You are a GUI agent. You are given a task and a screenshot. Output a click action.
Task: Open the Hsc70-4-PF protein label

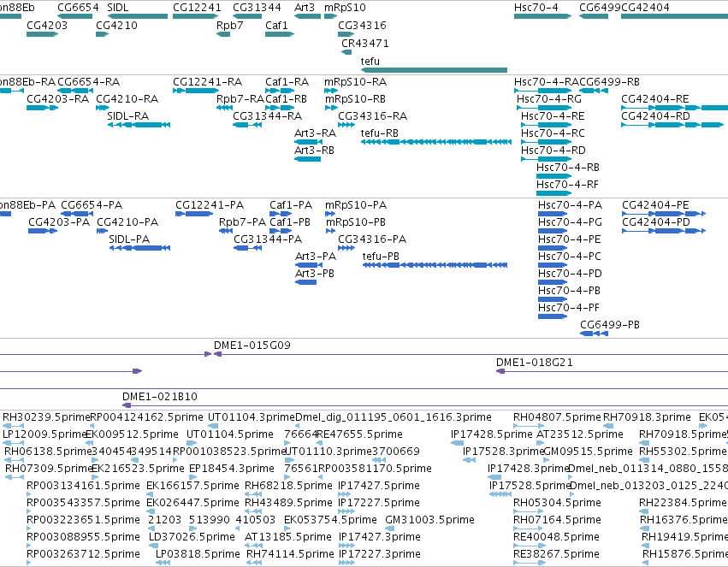[569, 308]
